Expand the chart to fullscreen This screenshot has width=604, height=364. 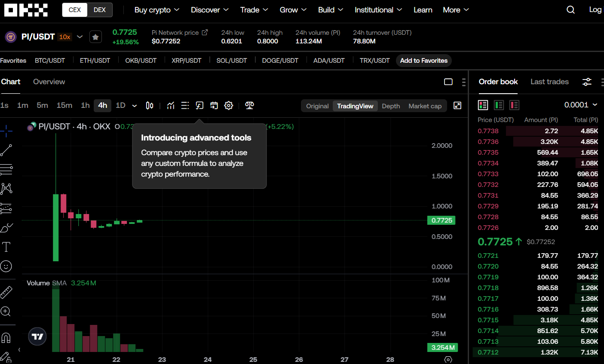coord(457,106)
